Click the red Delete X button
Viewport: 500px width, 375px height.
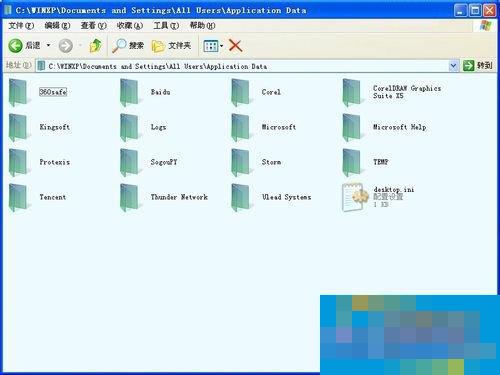click(235, 46)
